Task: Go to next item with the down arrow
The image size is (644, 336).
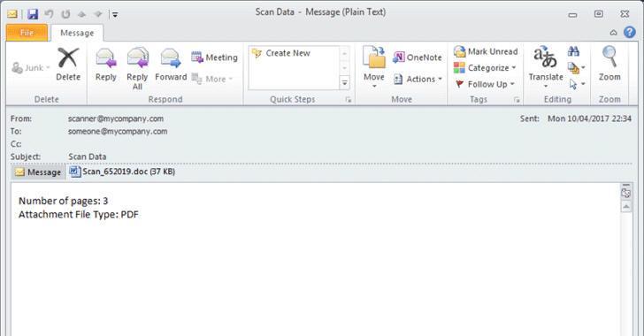Action: [x=97, y=14]
